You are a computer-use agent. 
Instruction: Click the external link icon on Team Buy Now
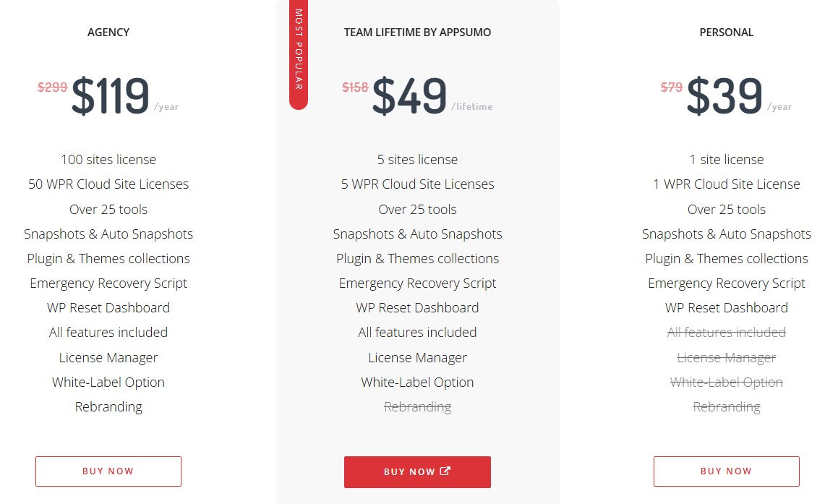pos(445,471)
